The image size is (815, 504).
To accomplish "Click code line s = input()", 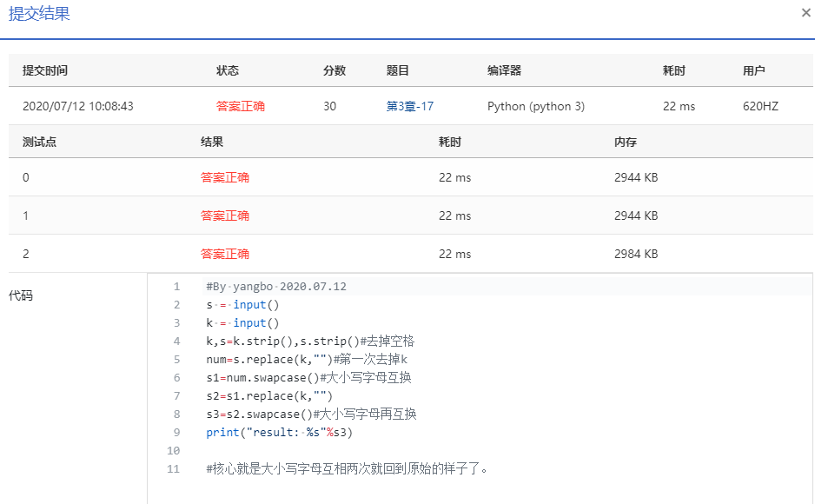I will [x=242, y=305].
